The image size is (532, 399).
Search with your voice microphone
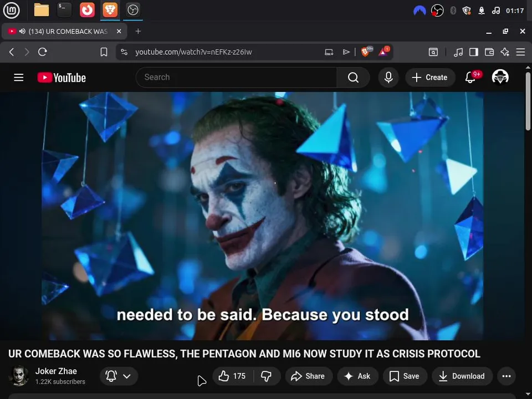click(x=388, y=78)
